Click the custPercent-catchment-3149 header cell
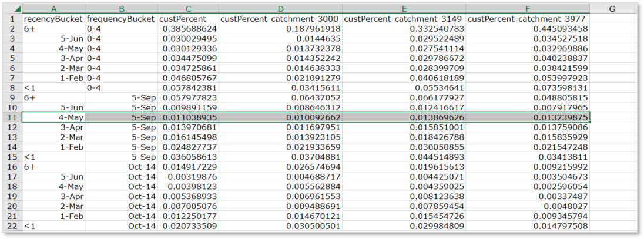Screen dimensions: 644x239 (404, 19)
